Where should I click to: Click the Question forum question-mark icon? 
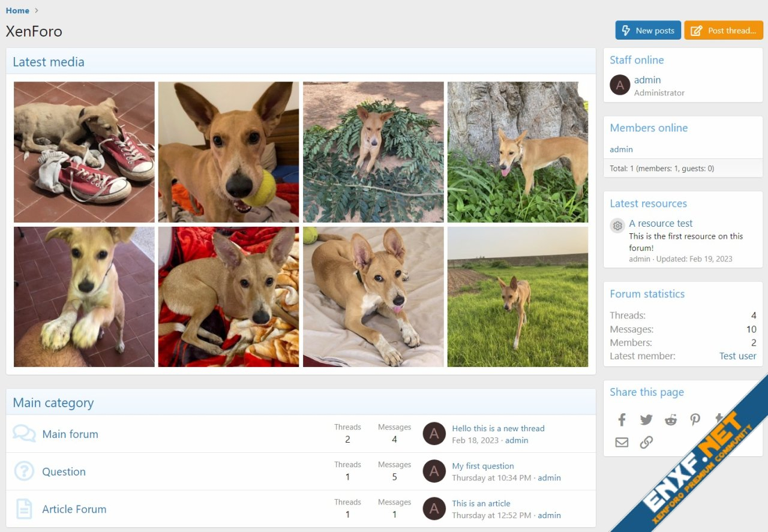click(x=24, y=471)
